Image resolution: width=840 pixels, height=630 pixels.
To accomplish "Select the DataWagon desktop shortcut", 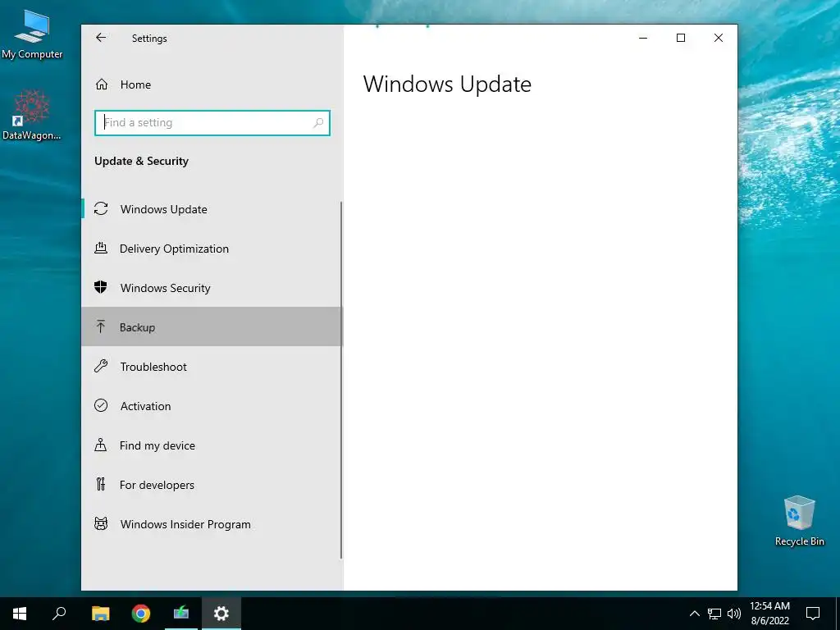I will (32, 115).
